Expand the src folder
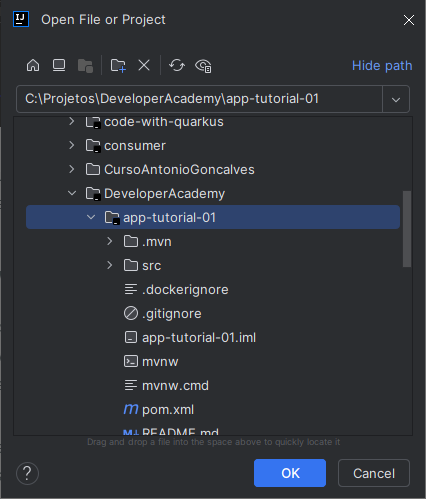Viewport: 426px width, 499px height. [110, 265]
